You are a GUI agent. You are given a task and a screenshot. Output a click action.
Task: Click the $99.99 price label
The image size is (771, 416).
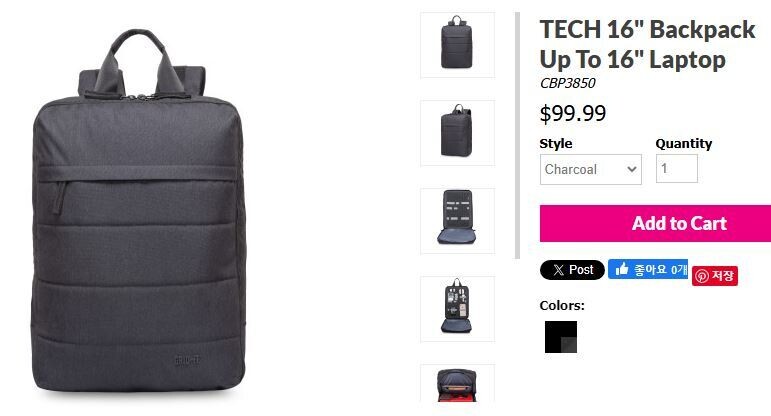tap(573, 114)
